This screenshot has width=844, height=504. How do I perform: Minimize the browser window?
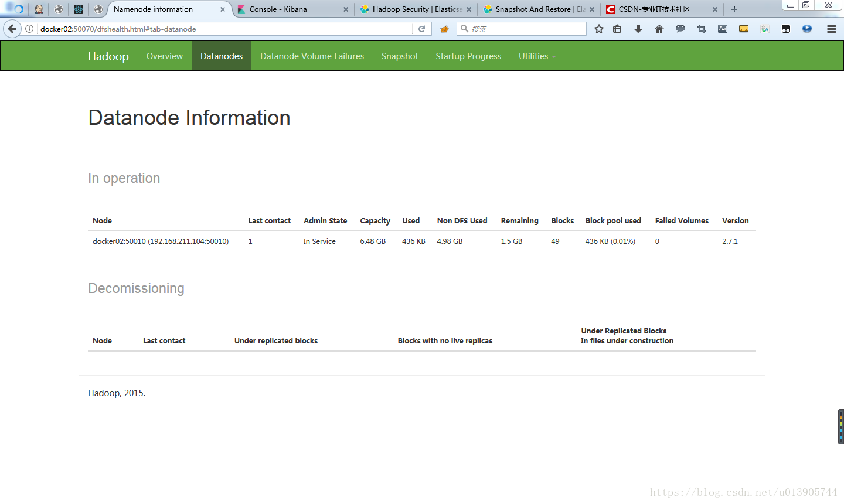click(x=790, y=5)
